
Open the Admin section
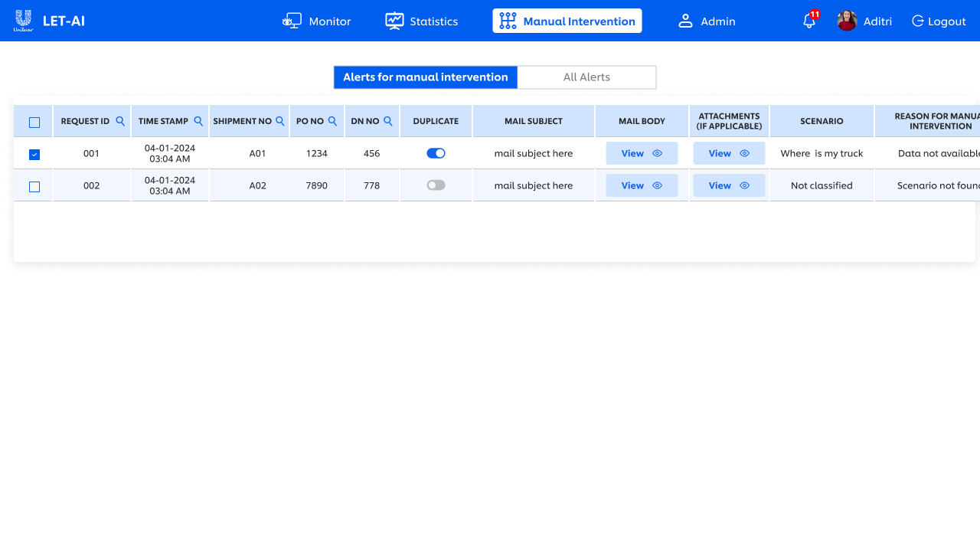tap(707, 21)
